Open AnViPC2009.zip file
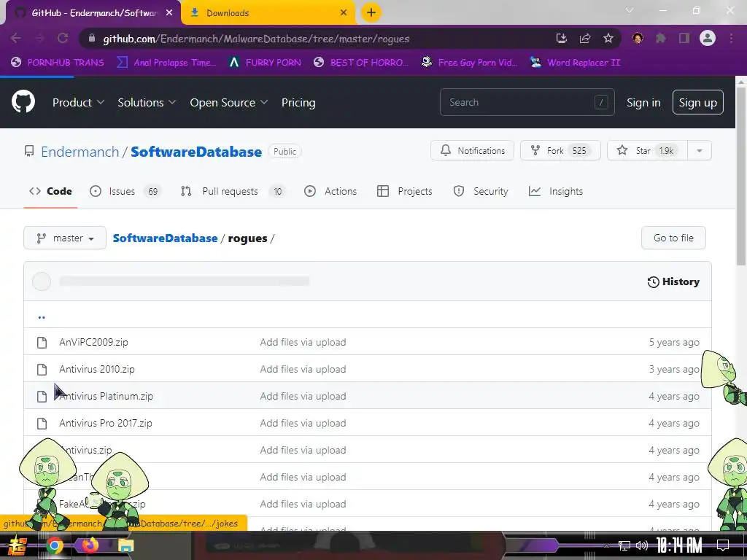 93,343
